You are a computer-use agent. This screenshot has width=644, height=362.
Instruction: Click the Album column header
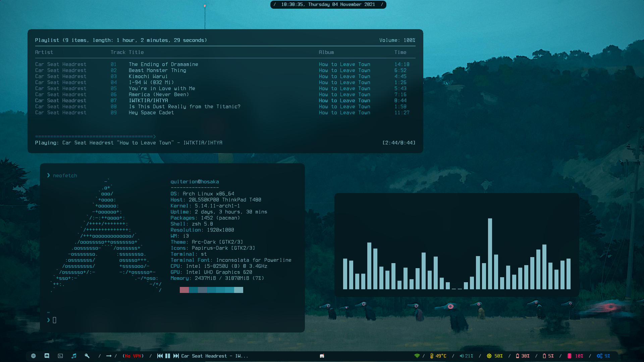click(x=326, y=52)
